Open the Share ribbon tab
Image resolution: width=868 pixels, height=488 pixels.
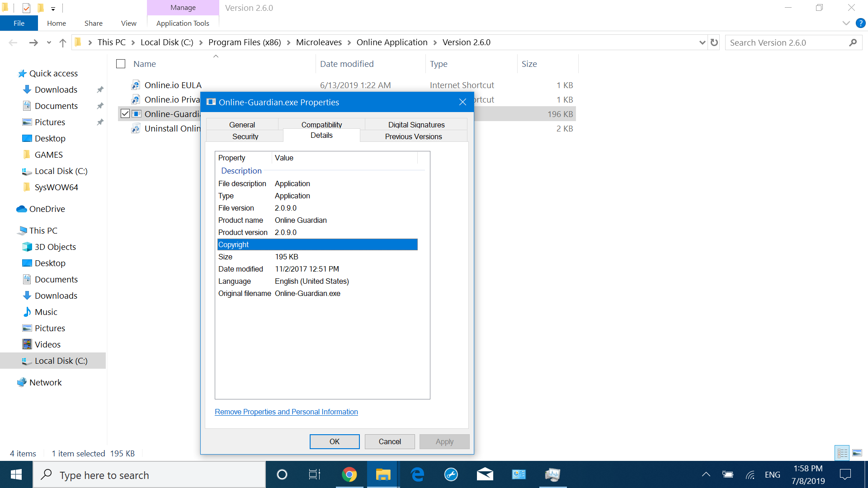[x=94, y=23]
